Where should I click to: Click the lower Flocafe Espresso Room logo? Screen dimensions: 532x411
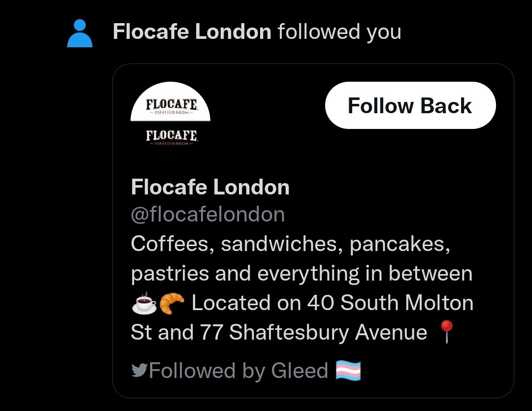172,136
